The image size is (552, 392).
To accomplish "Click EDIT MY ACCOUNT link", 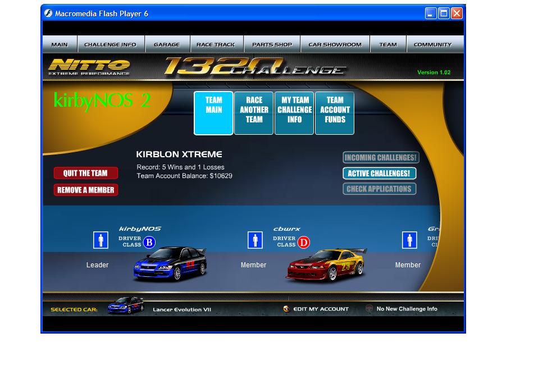I will 321,309.
